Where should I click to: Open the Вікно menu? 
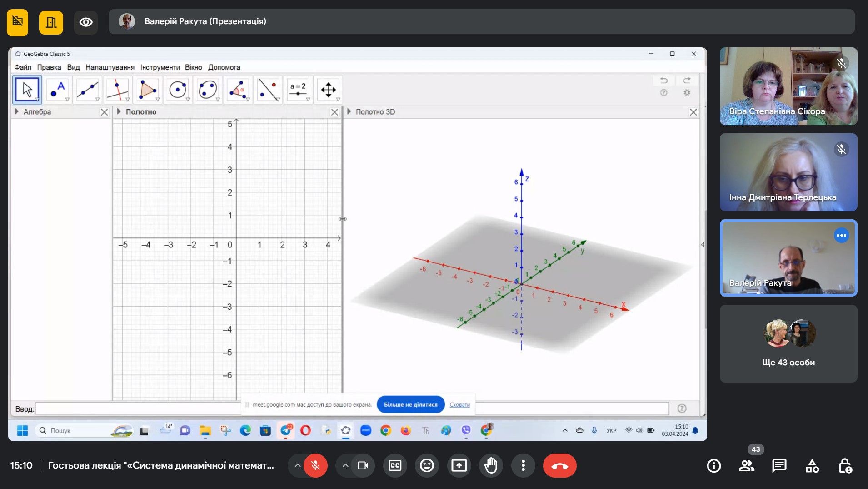coord(194,67)
